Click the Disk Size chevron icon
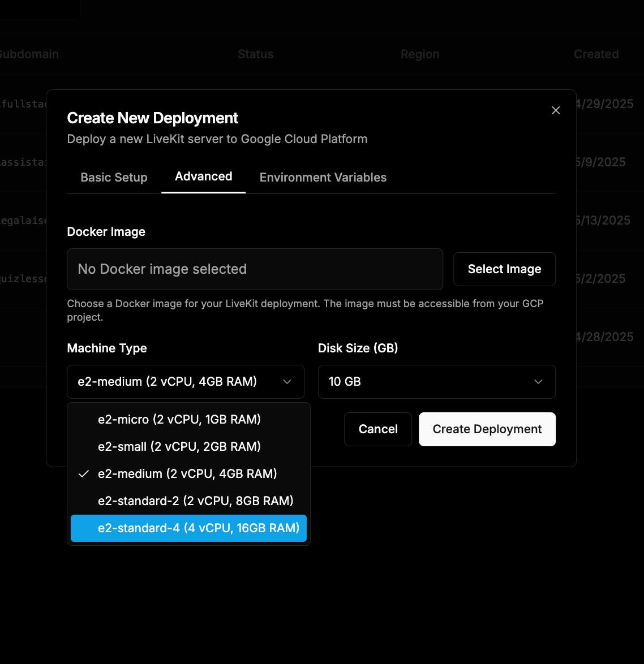 (538, 382)
